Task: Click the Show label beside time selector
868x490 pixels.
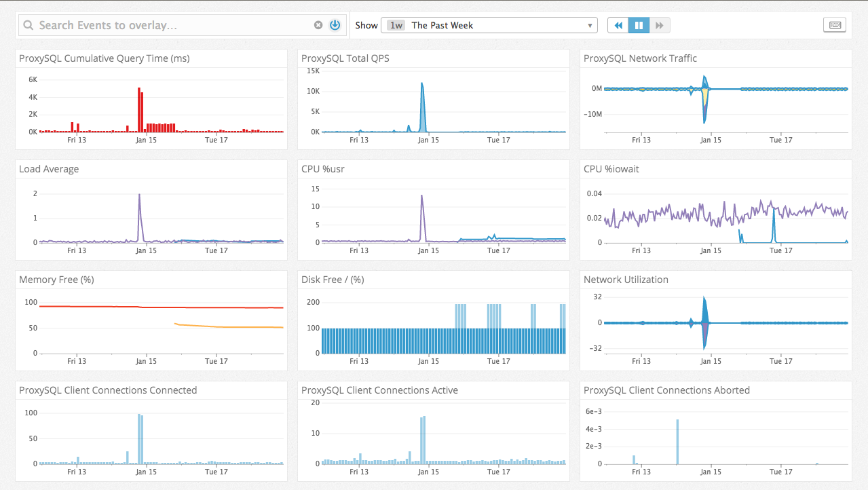Action: point(366,25)
